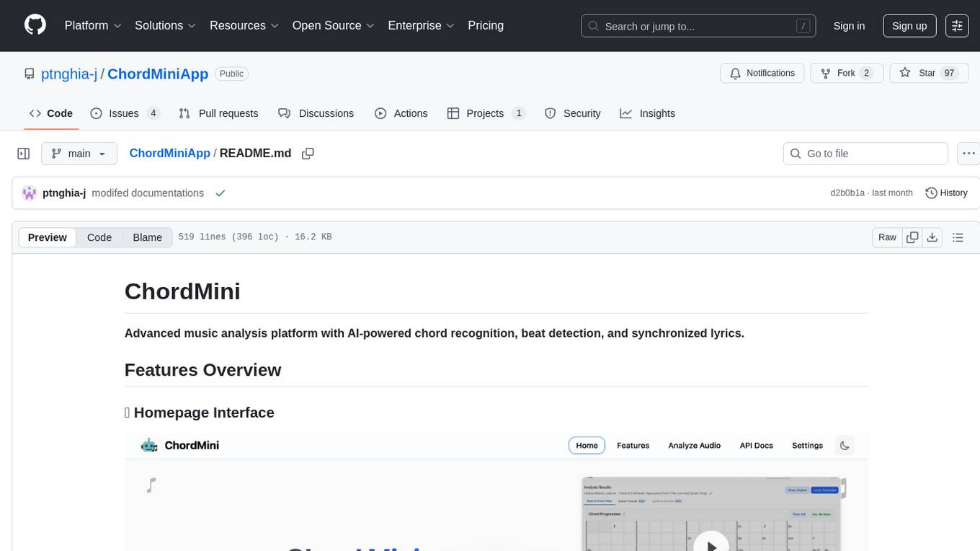Click the ptnghia-j avatar image
Image resolution: width=980 pixels, height=551 pixels.
coord(30,193)
